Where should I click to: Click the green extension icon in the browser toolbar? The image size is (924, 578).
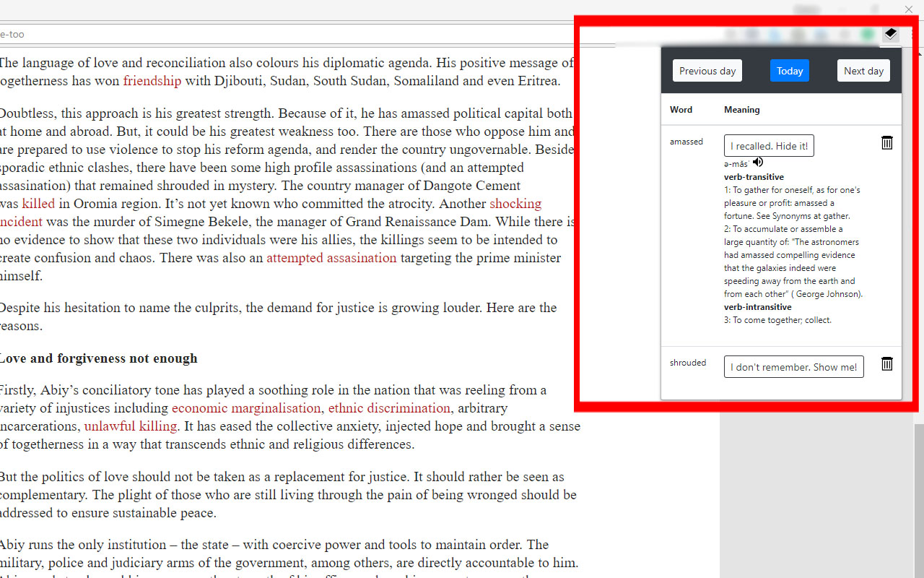866,34
